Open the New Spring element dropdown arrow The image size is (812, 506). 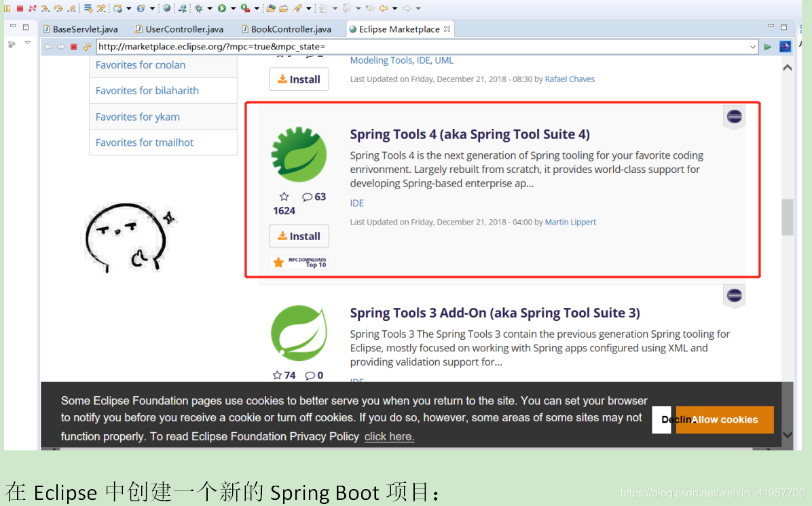[x=152, y=8]
